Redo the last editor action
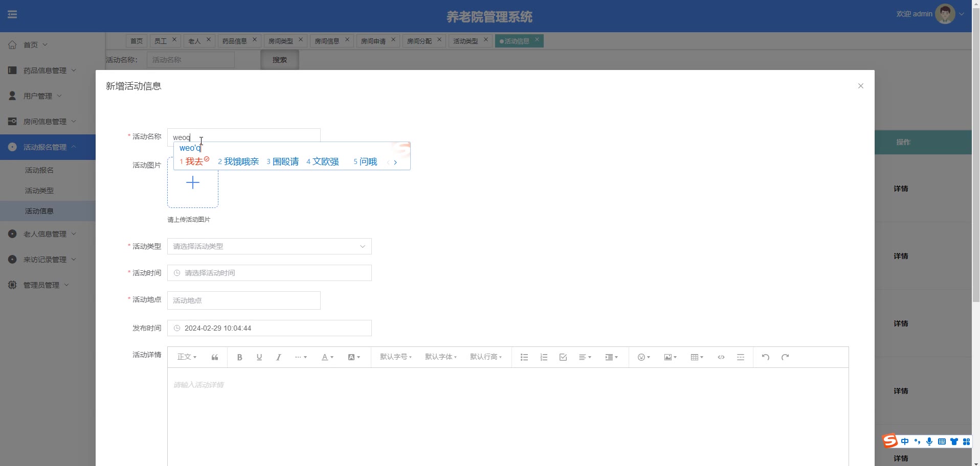Viewport: 980px width, 466px height. coord(785,357)
